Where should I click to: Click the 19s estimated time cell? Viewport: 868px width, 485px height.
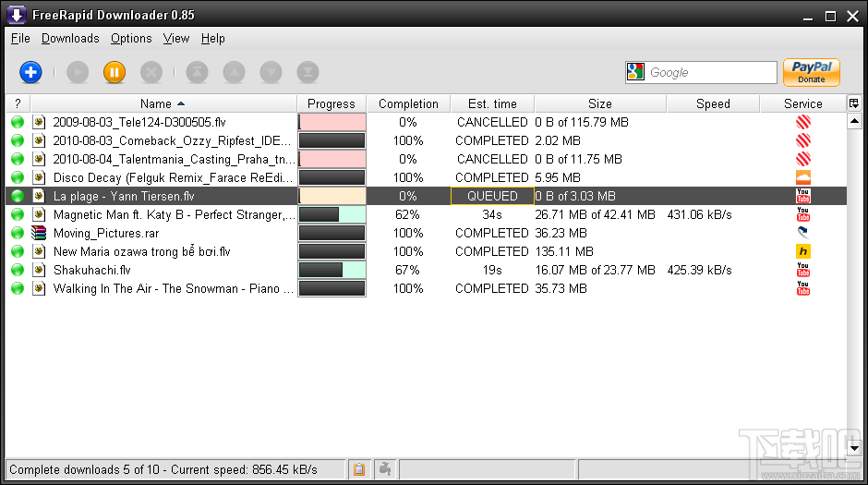492,270
